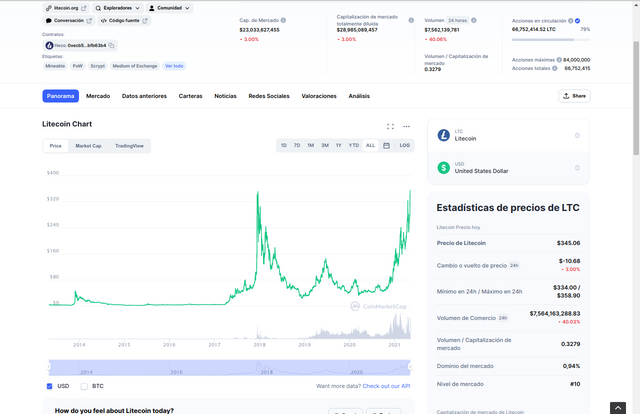
Task: Expand the Comunidad dropdown
Action: tap(169, 8)
